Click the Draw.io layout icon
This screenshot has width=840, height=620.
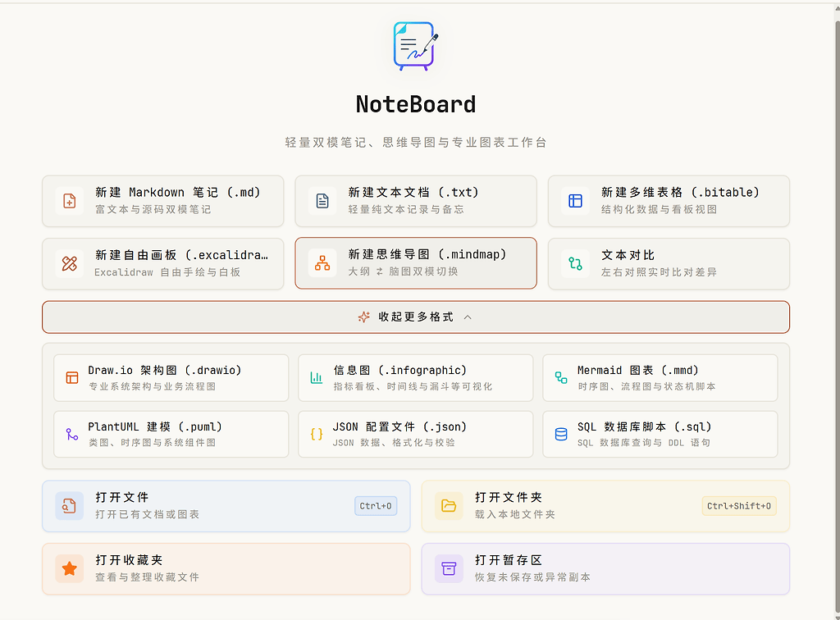[72, 377]
